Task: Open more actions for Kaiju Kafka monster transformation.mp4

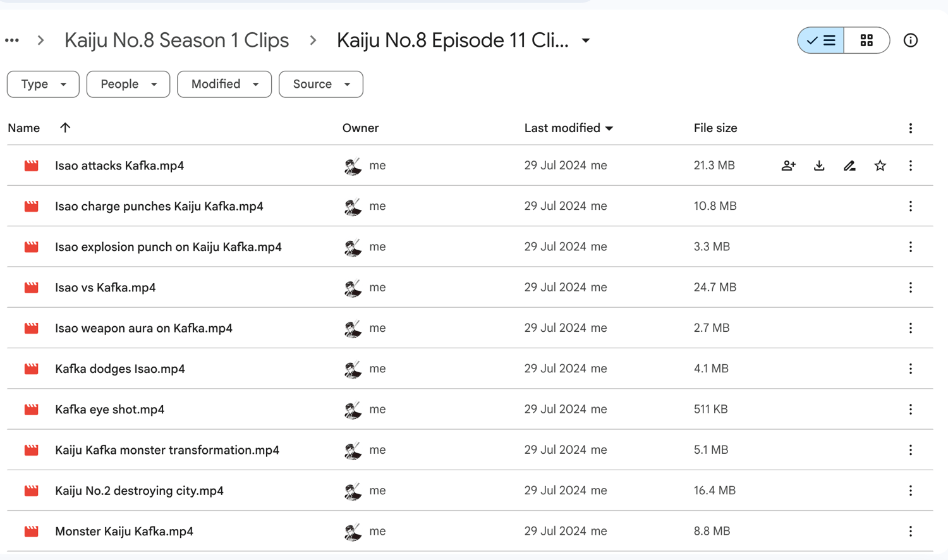Action: [911, 450]
